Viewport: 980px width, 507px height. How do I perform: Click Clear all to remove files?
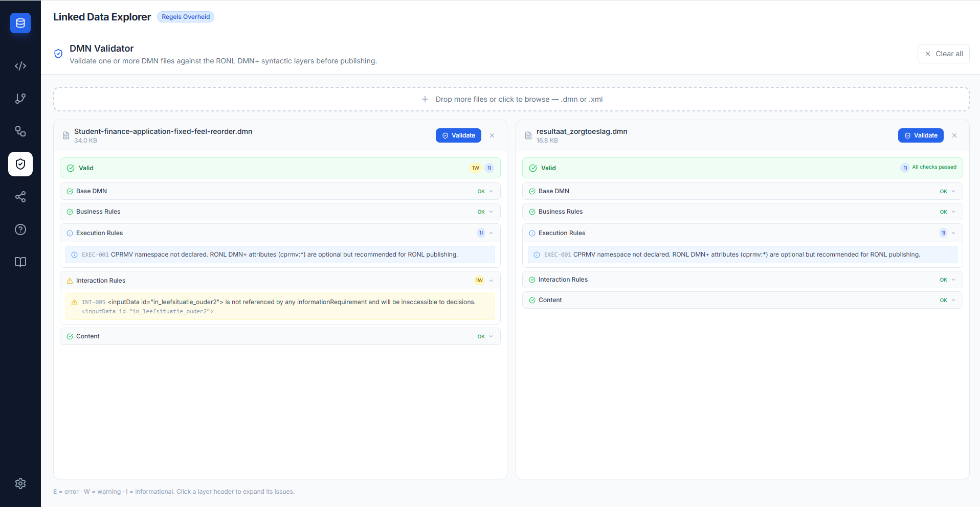tap(943, 53)
